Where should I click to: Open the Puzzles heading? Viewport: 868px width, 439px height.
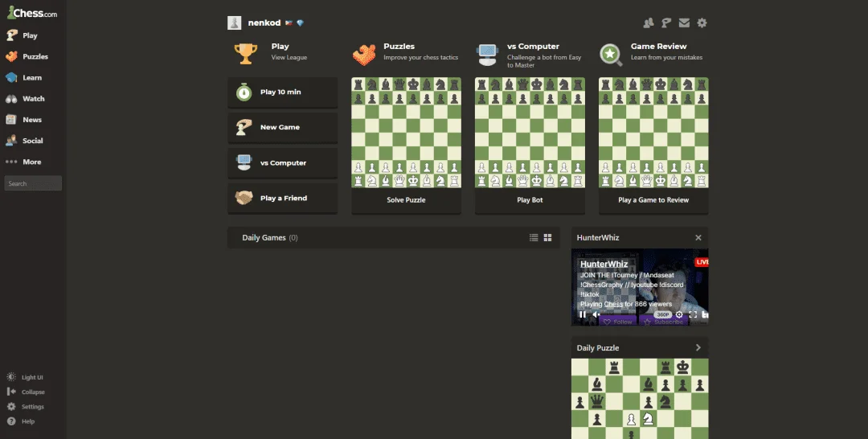(399, 47)
